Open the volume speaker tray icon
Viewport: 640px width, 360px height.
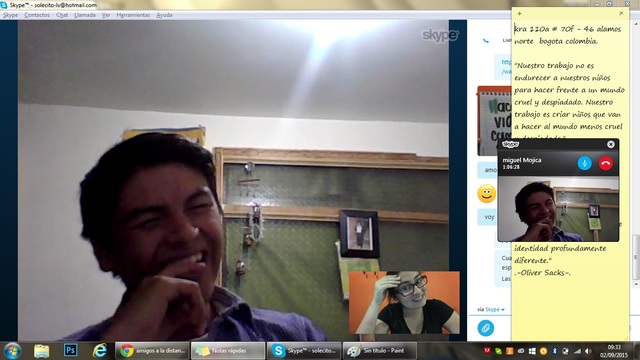[588, 351]
